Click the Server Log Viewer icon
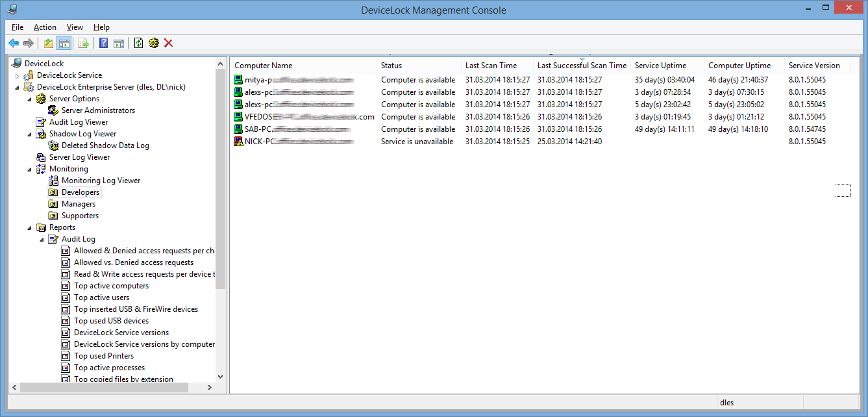Viewport: 868px width, 417px height. coord(41,157)
